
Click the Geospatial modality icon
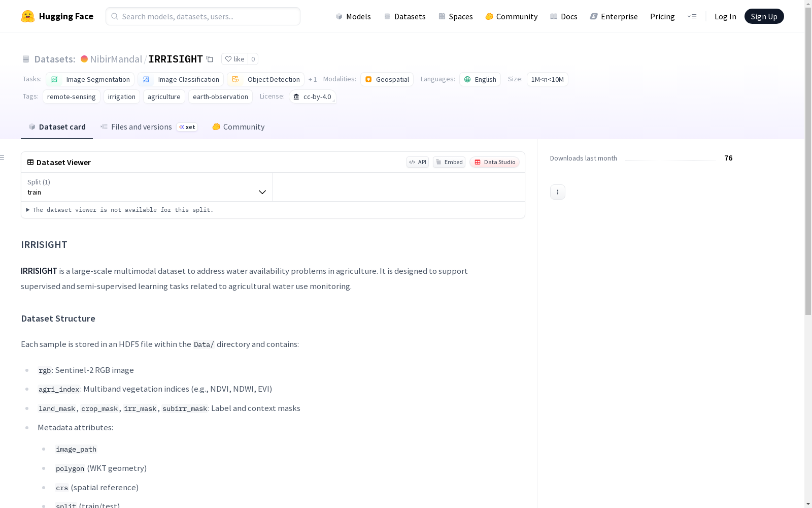(x=368, y=79)
